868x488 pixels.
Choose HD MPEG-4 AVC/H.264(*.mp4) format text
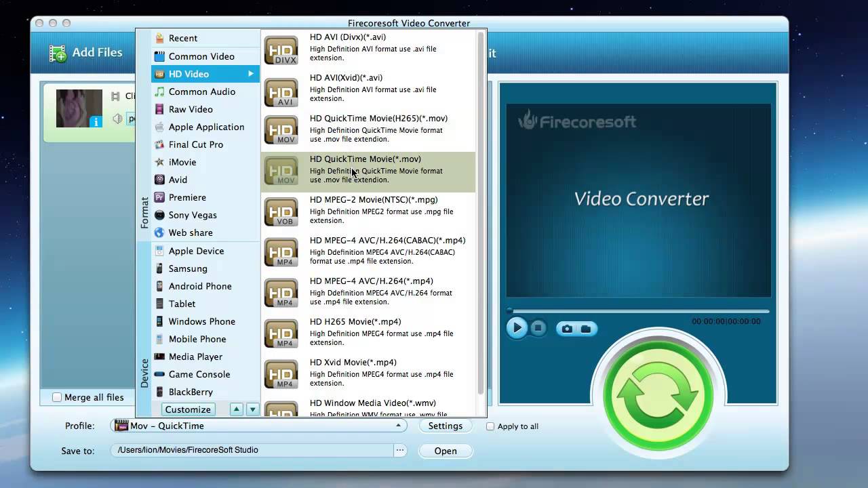pos(372,281)
